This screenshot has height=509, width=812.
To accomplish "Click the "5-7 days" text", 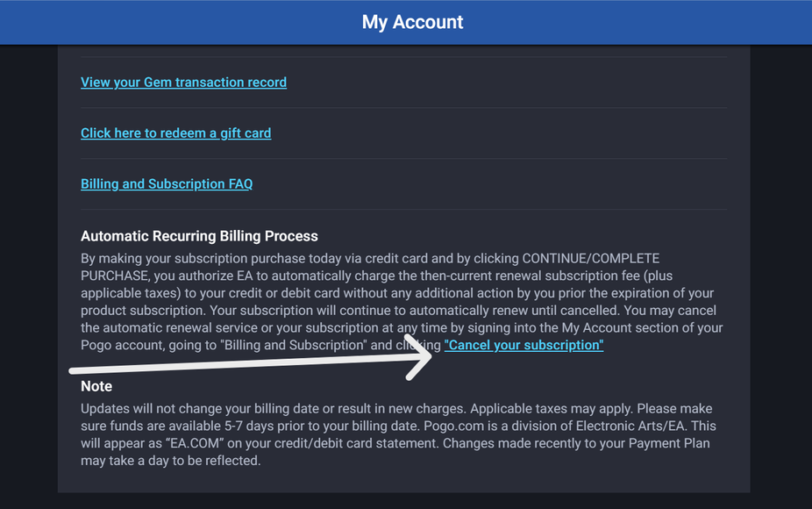I will [245, 426].
